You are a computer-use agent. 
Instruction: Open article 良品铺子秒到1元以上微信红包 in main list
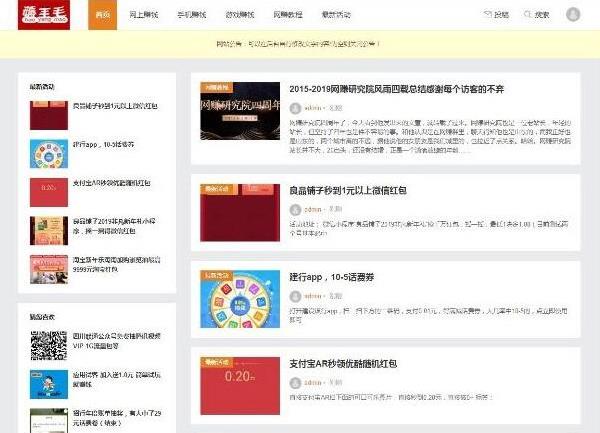pos(347,190)
